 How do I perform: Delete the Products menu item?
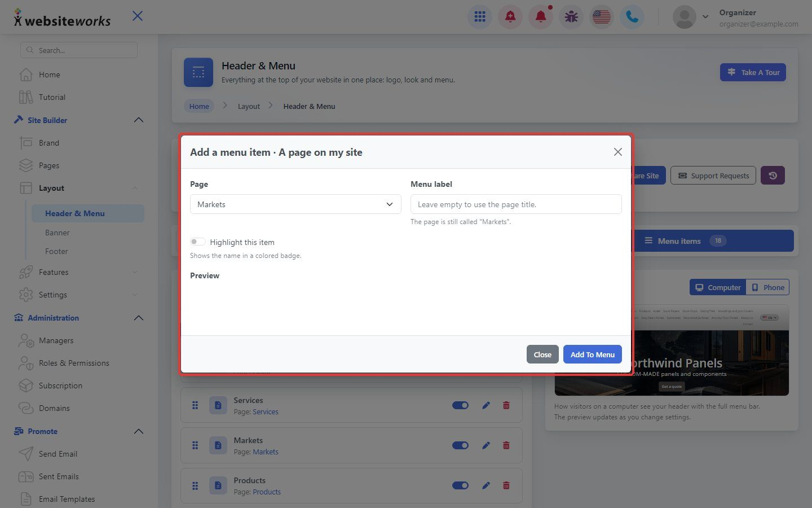click(506, 485)
